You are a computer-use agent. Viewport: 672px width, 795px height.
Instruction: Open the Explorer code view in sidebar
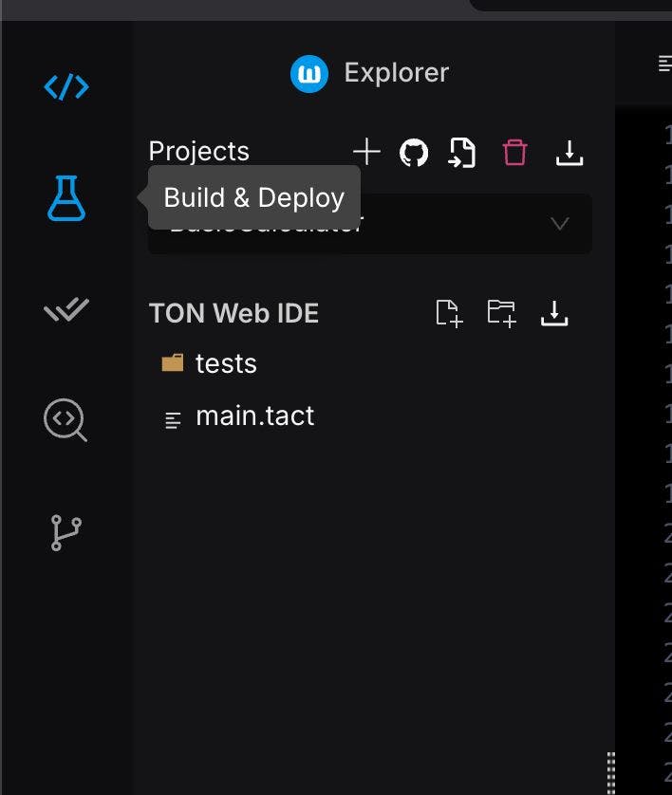click(66, 87)
